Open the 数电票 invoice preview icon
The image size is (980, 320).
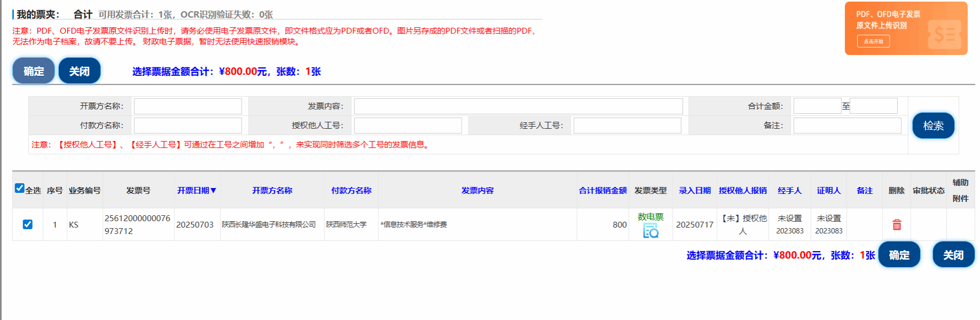(650, 231)
